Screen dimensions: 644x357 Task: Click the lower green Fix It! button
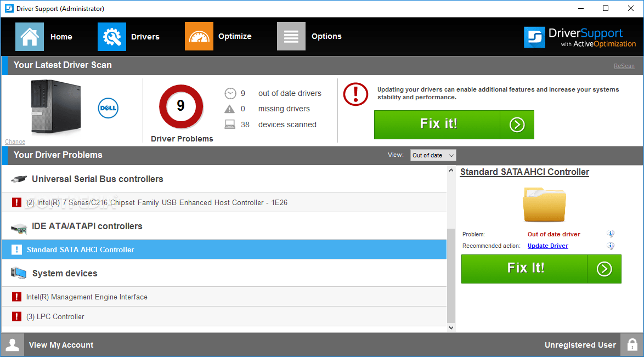541,269
